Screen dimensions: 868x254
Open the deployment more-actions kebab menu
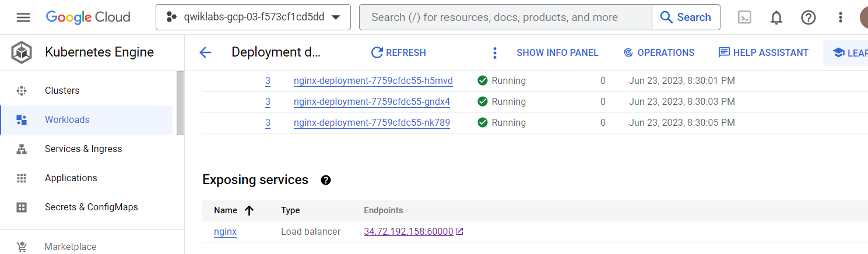coord(495,53)
